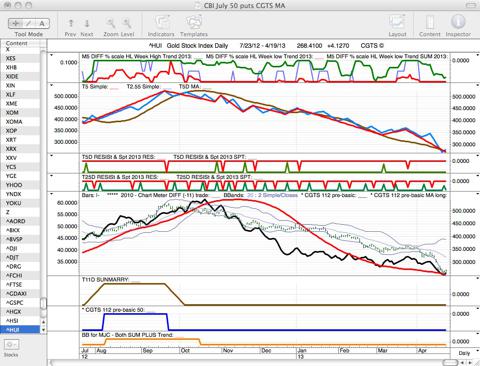Image resolution: width=480 pixels, height=366 pixels.
Task: Select ^FTSE index in the list
Action: (x=21, y=284)
